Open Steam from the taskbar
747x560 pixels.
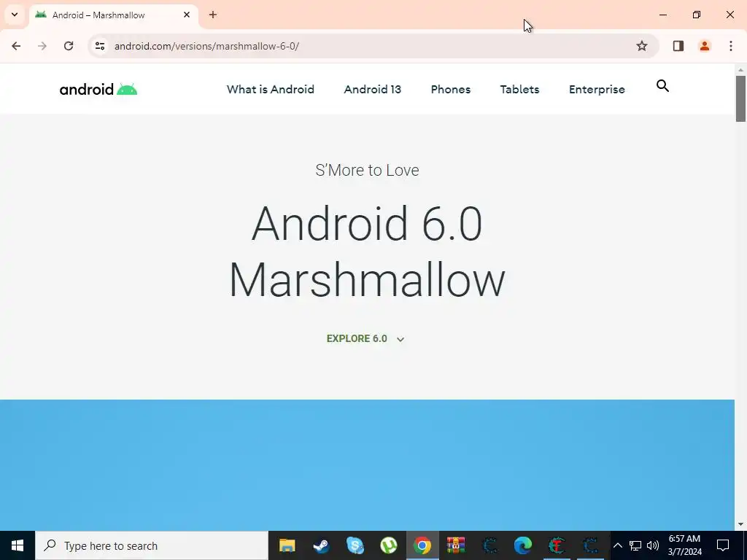[x=321, y=545]
